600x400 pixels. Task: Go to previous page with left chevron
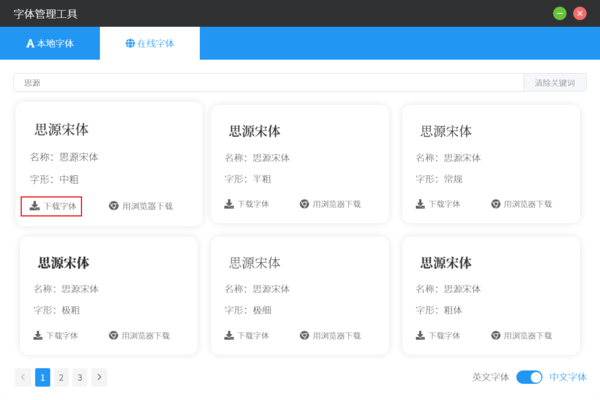click(x=23, y=377)
